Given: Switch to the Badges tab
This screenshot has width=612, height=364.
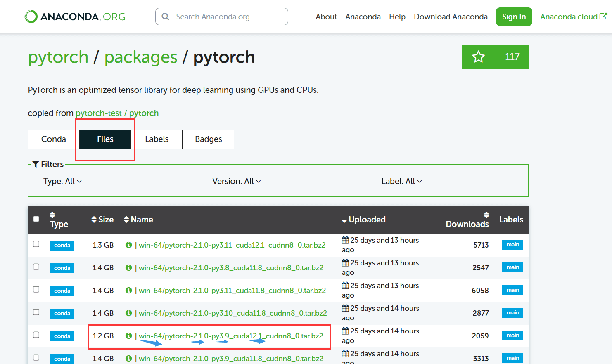Looking at the screenshot, I should click(208, 139).
